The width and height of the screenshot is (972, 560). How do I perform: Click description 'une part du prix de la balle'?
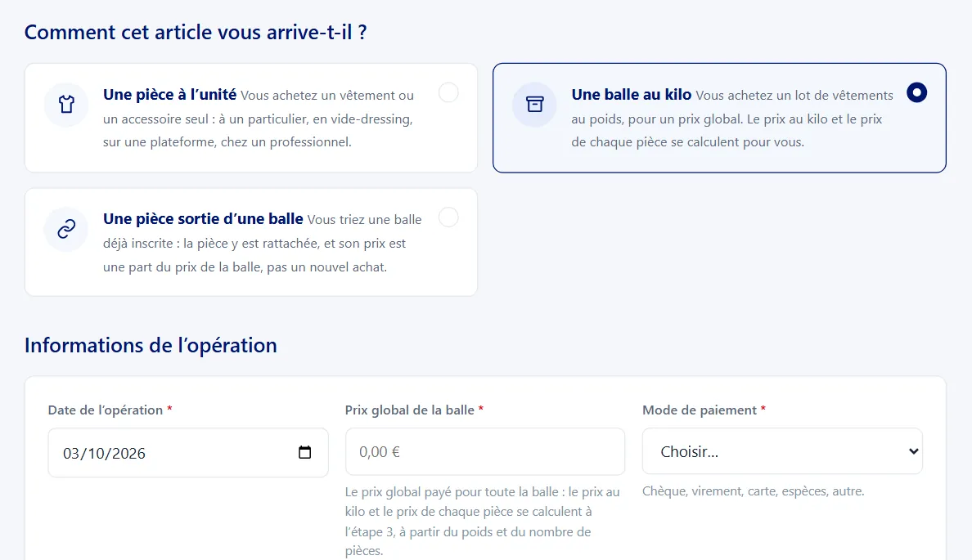[183, 267]
